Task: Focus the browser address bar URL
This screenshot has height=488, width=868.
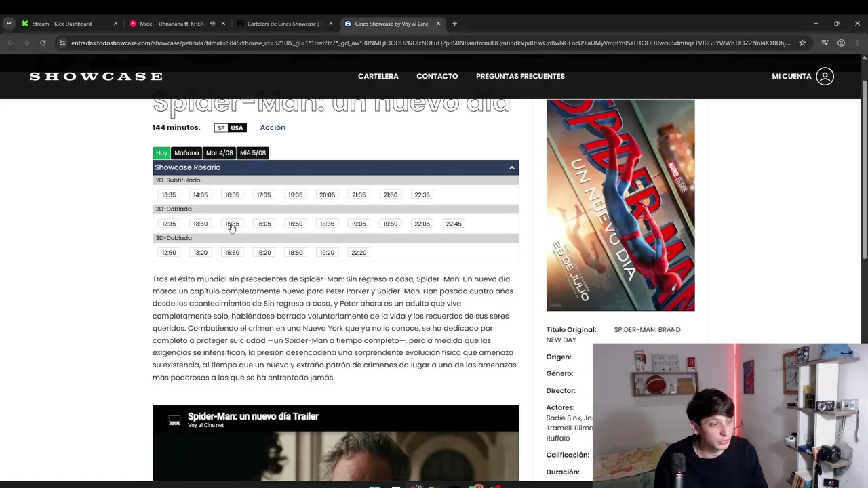Action: point(431,43)
